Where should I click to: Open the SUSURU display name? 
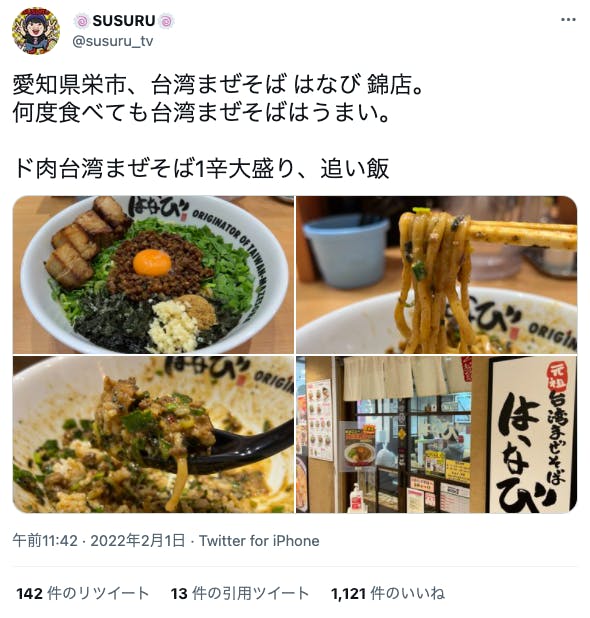[124, 21]
